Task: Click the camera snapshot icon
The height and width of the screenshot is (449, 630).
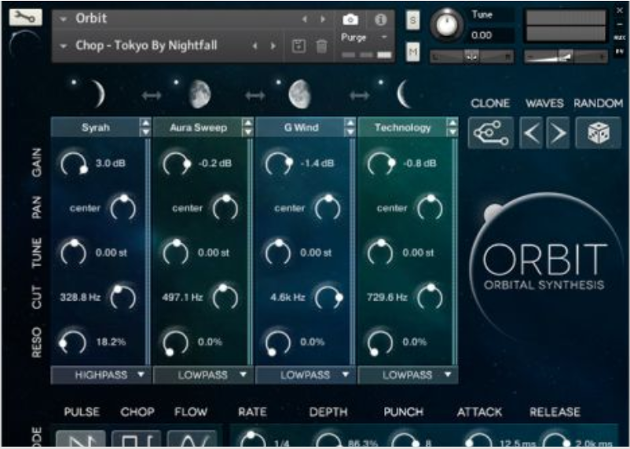Action: click(x=350, y=19)
